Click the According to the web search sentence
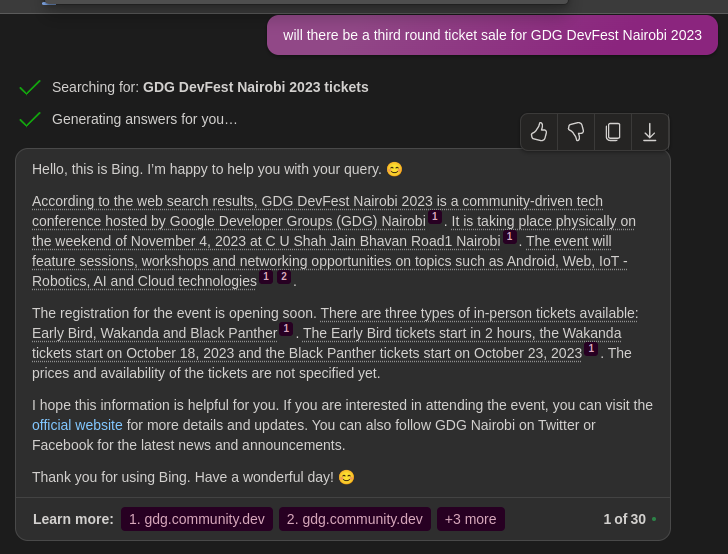The height and width of the screenshot is (554, 728). pyautogui.click(x=317, y=211)
